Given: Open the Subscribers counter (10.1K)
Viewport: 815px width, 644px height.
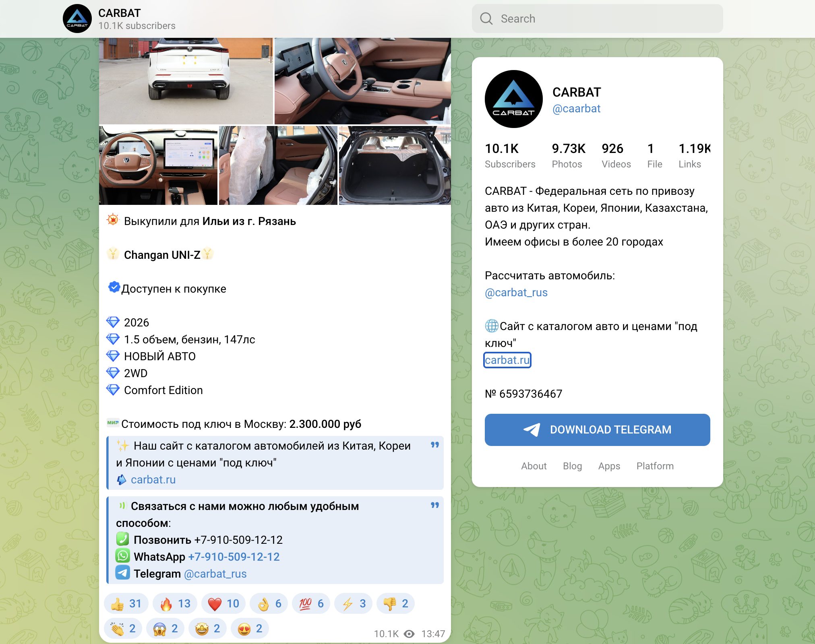Looking at the screenshot, I should click(x=510, y=155).
